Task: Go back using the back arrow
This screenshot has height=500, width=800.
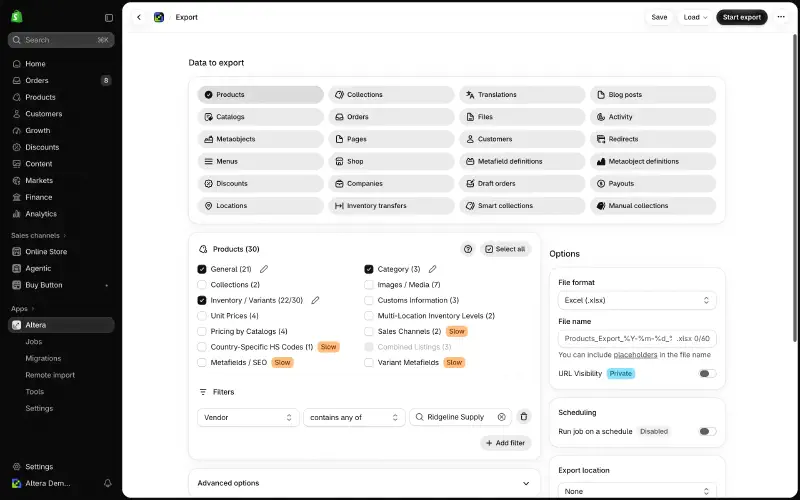Action: coord(139,17)
